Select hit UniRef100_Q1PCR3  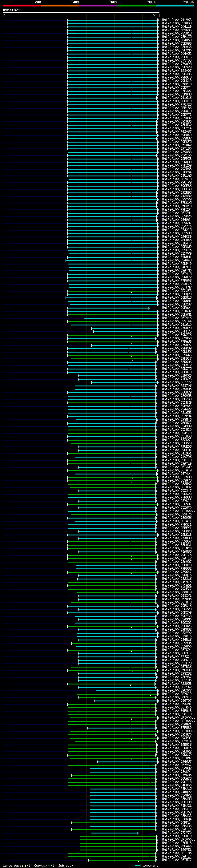click(177, 379)
